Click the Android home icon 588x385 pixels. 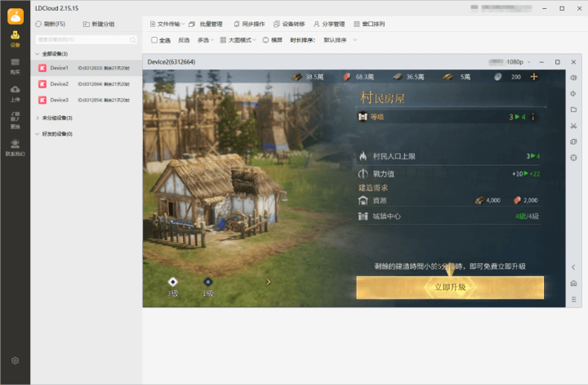click(573, 284)
